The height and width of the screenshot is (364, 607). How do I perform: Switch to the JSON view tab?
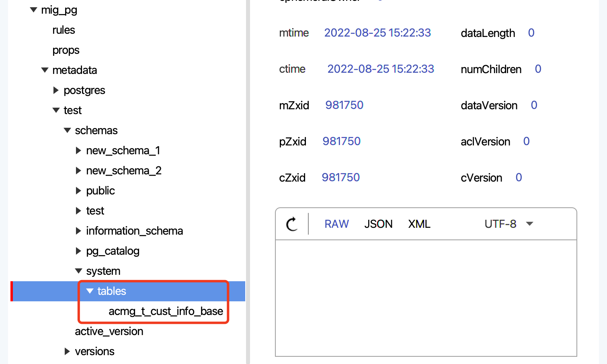pos(378,224)
